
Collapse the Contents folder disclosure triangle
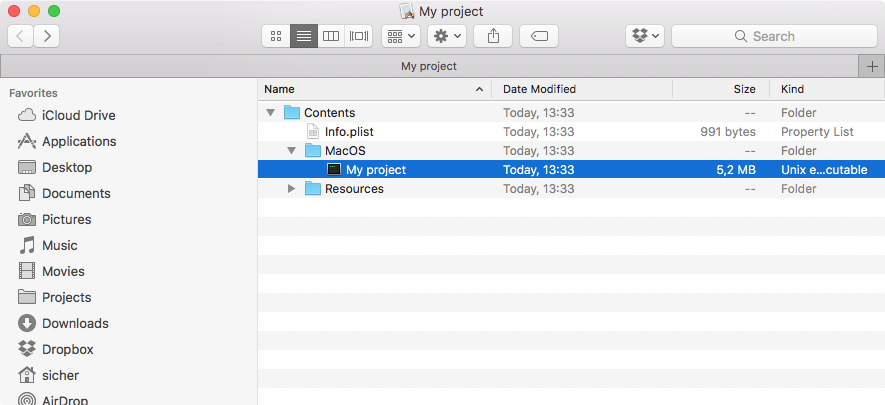[270, 113]
